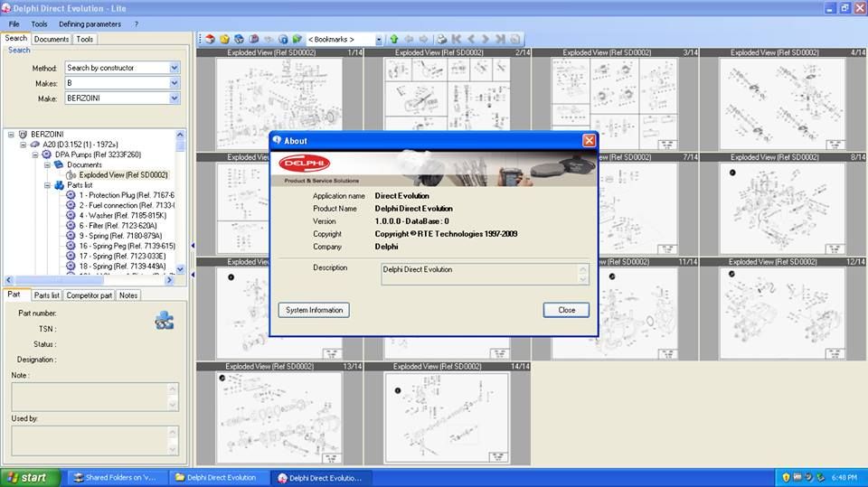868x487 pixels.
Task: Collapse the BERZOINI tree node
Action: (x=11, y=134)
